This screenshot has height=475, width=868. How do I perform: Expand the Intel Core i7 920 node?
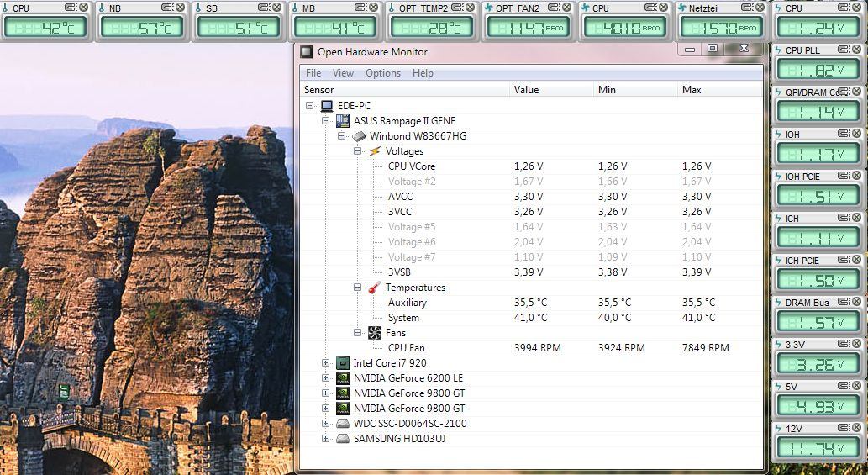point(325,363)
